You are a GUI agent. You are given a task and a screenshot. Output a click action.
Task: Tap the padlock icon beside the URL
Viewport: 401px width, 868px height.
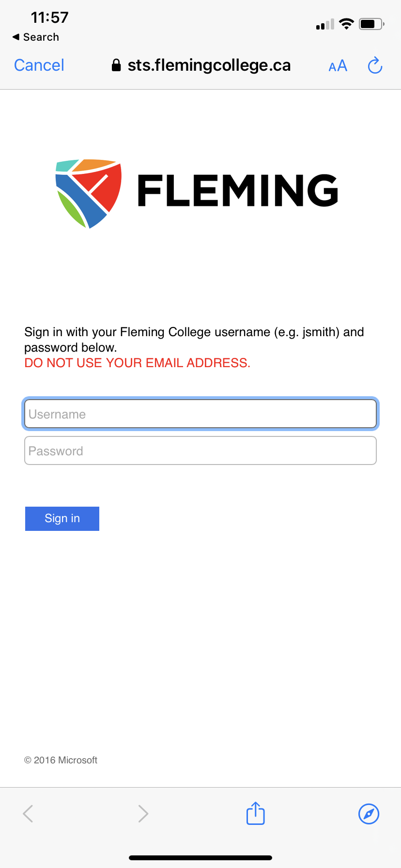(116, 65)
